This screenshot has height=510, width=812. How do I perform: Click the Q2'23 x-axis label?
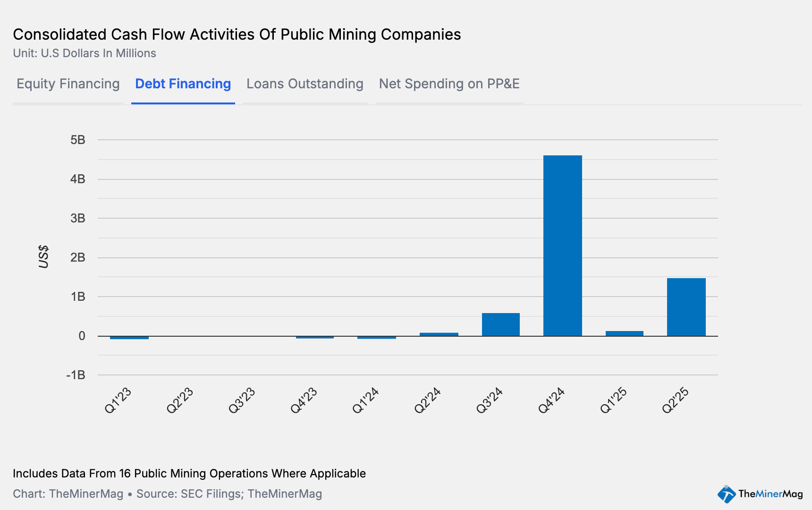coord(180,400)
